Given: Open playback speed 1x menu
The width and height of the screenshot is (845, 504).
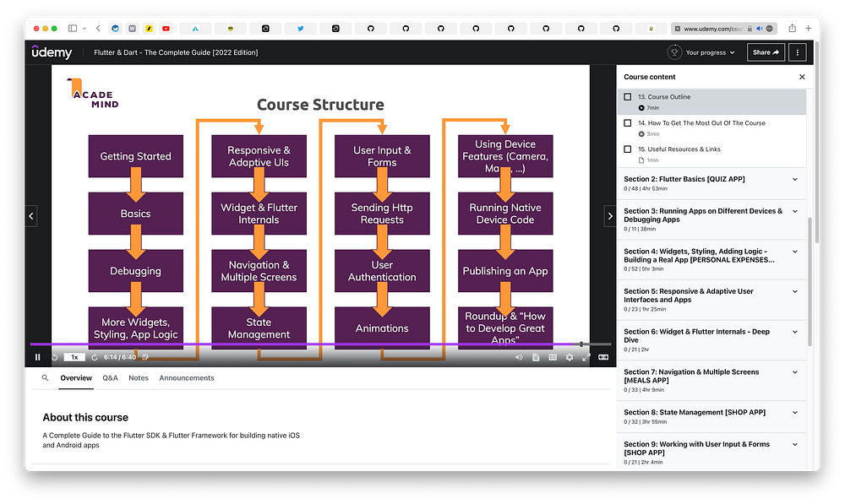Looking at the screenshot, I should pos(74,357).
